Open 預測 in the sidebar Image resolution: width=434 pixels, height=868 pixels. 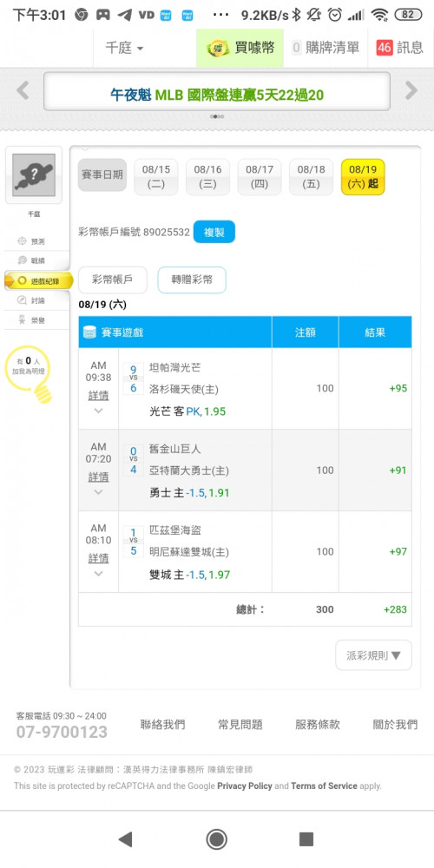pyautogui.click(x=37, y=241)
